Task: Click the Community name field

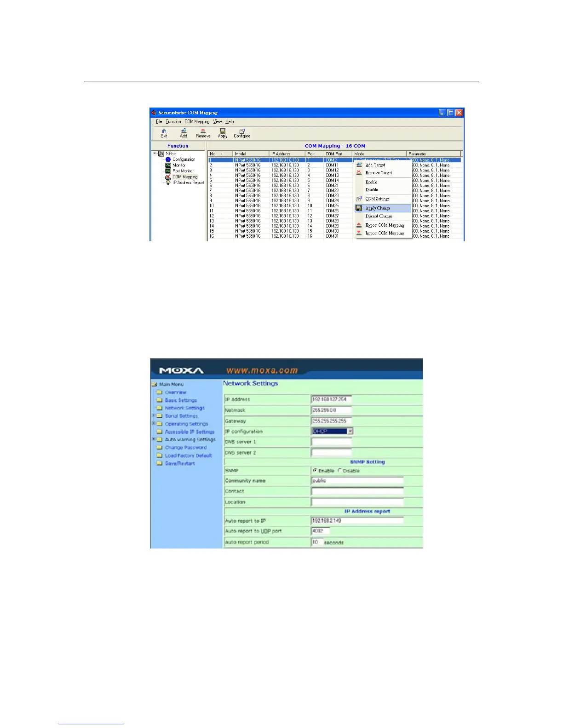Action: click(x=357, y=481)
